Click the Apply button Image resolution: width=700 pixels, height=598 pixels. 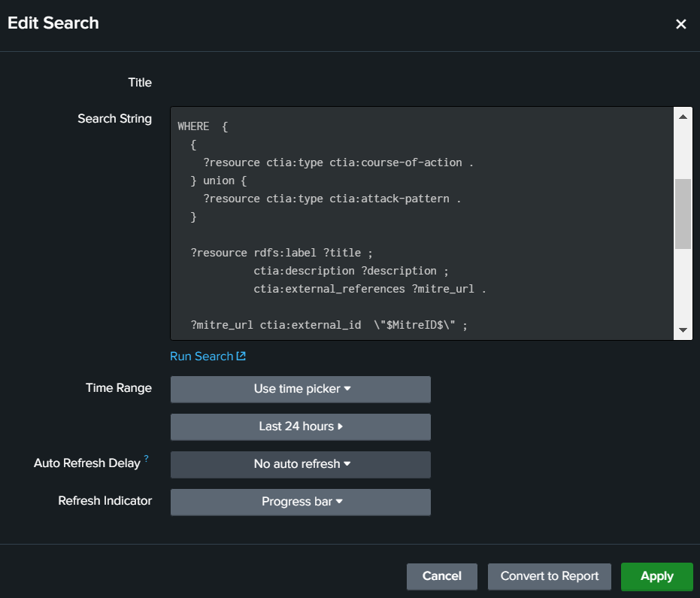pos(656,576)
